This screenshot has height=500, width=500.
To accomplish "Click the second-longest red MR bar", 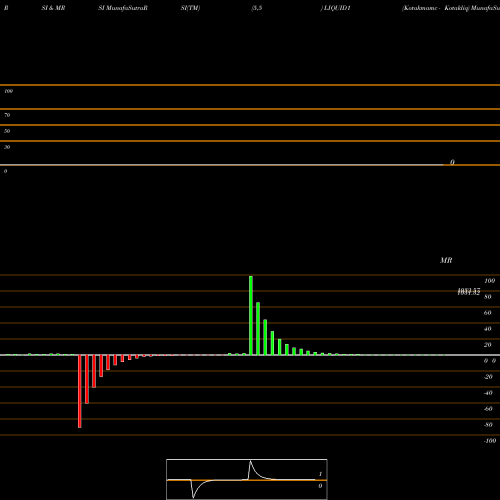I will pos(87,379).
